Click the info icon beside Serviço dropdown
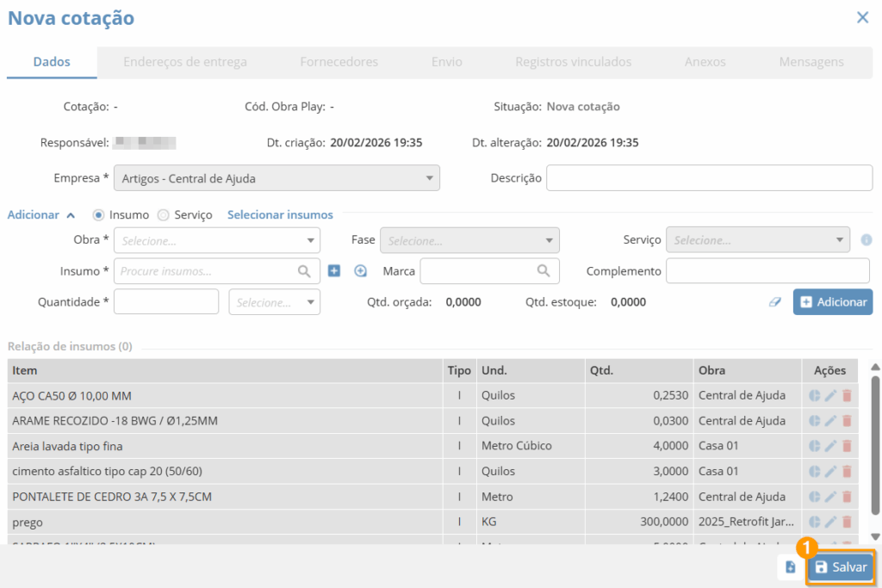Screen dimensions: 882x588 pos(866,240)
